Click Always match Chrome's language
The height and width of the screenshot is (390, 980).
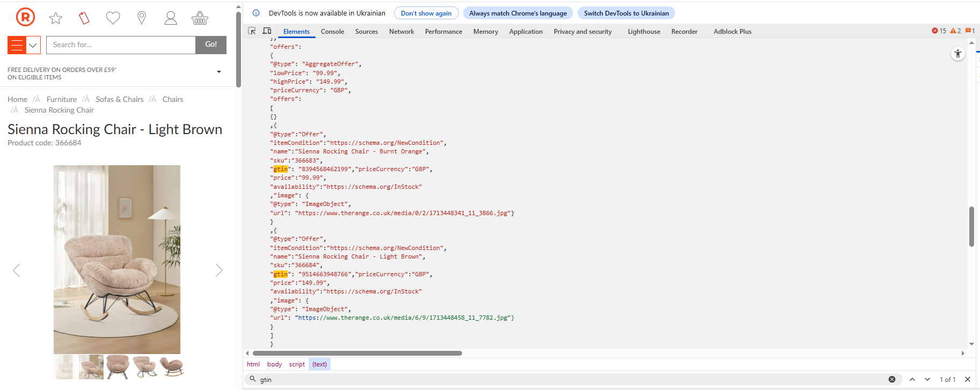(518, 13)
